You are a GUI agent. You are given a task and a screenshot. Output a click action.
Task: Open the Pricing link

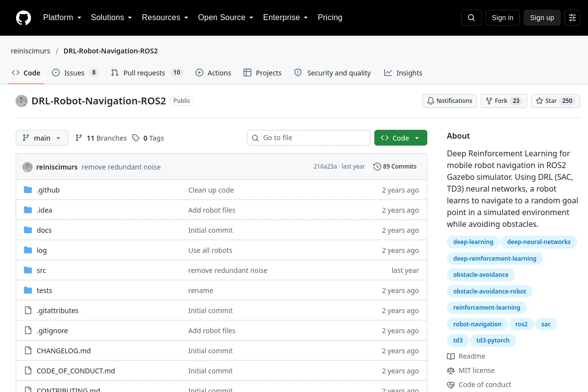pos(330,18)
